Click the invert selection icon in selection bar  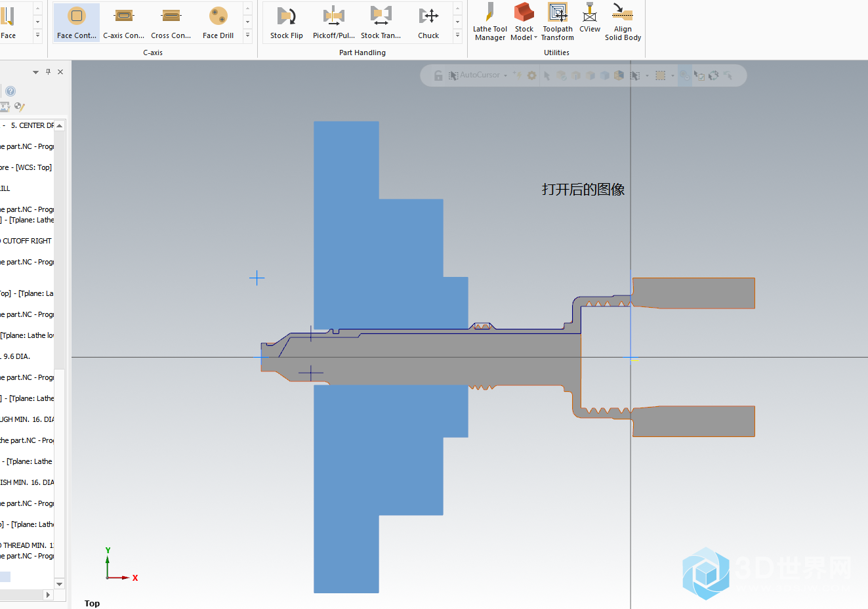(x=714, y=75)
